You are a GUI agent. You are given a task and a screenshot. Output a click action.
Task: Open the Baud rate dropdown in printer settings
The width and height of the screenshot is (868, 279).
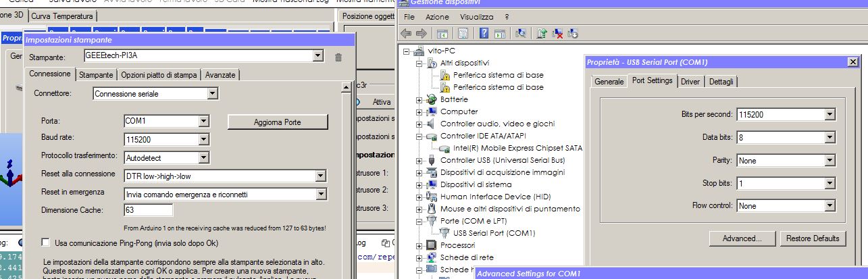click(203, 140)
